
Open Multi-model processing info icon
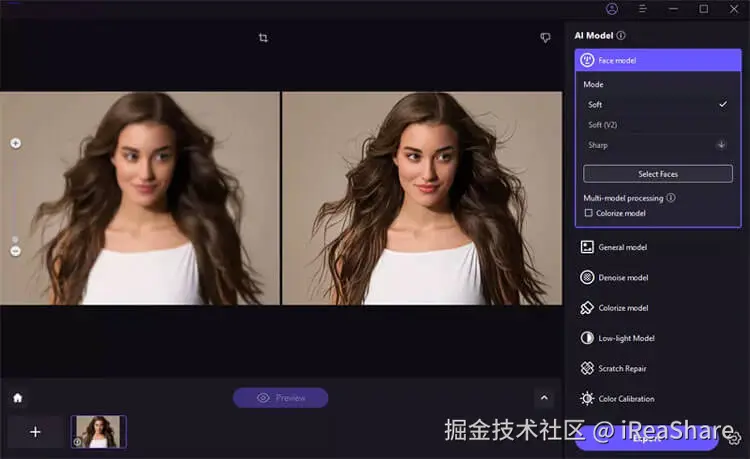click(671, 197)
